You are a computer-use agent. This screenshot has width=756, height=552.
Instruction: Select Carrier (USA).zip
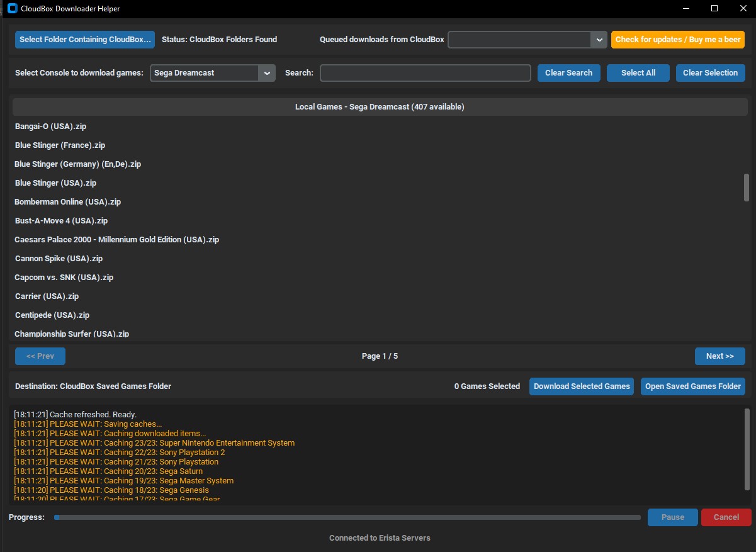pyautogui.click(x=47, y=296)
